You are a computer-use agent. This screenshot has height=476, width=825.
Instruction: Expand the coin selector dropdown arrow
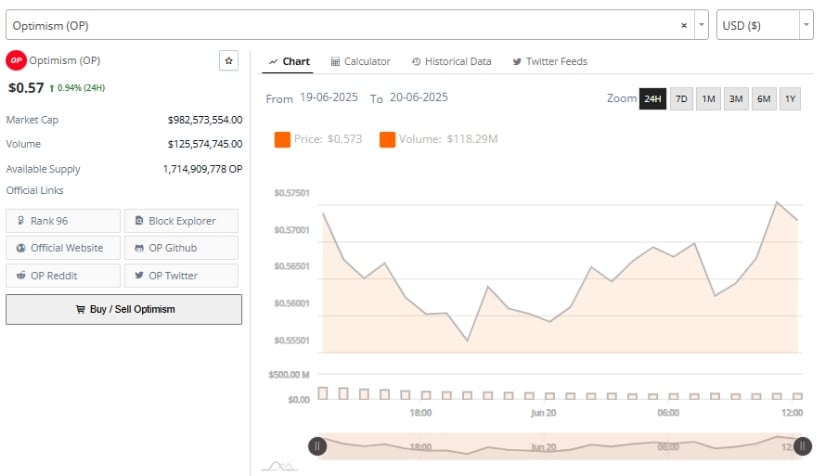point(701,25)
